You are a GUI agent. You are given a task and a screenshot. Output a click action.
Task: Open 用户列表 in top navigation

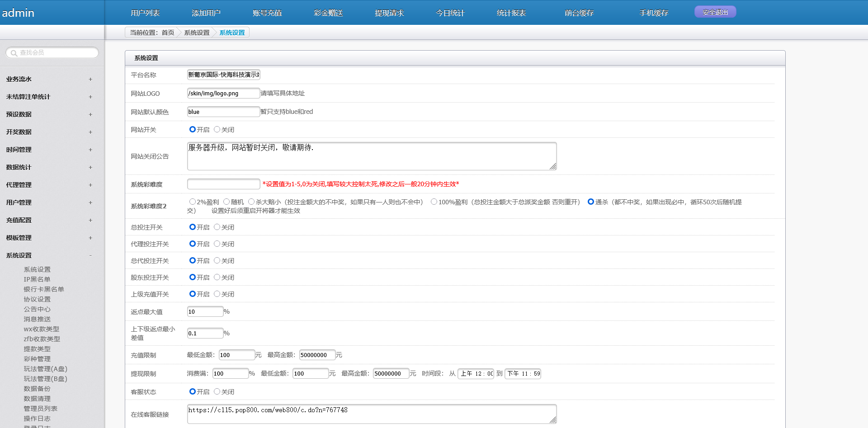click(x=145, y=13)
